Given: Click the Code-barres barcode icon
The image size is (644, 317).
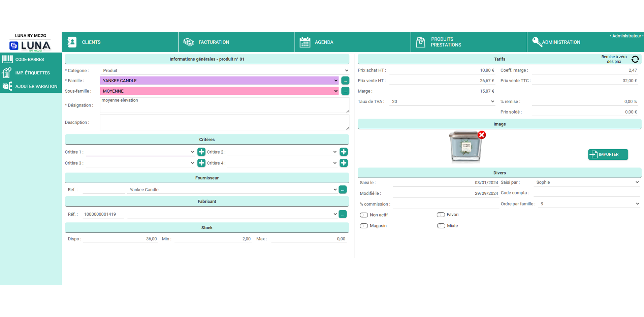Looking at the screenshot, I should coord(7,59).
